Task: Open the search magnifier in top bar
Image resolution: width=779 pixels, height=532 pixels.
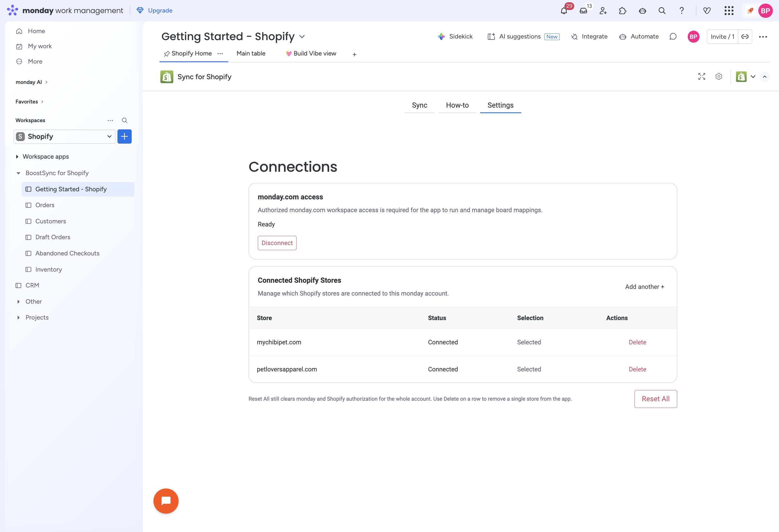Action: click(x=662, y=11)
